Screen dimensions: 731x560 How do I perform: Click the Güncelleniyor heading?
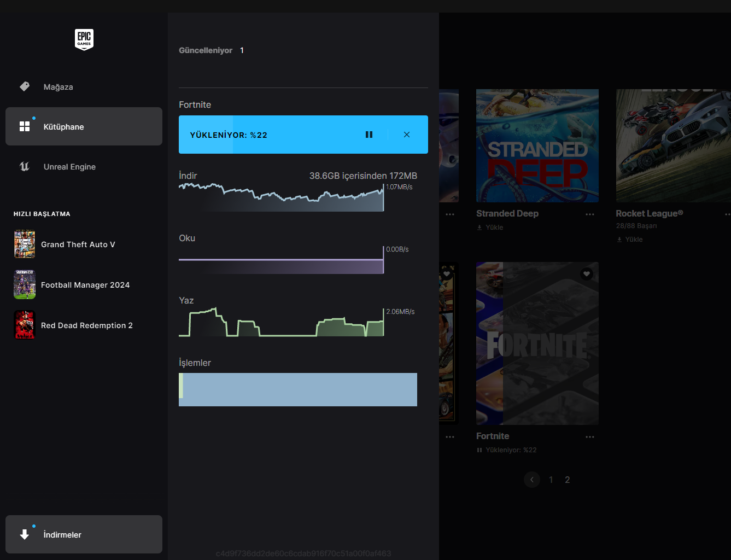click(206, 50)
